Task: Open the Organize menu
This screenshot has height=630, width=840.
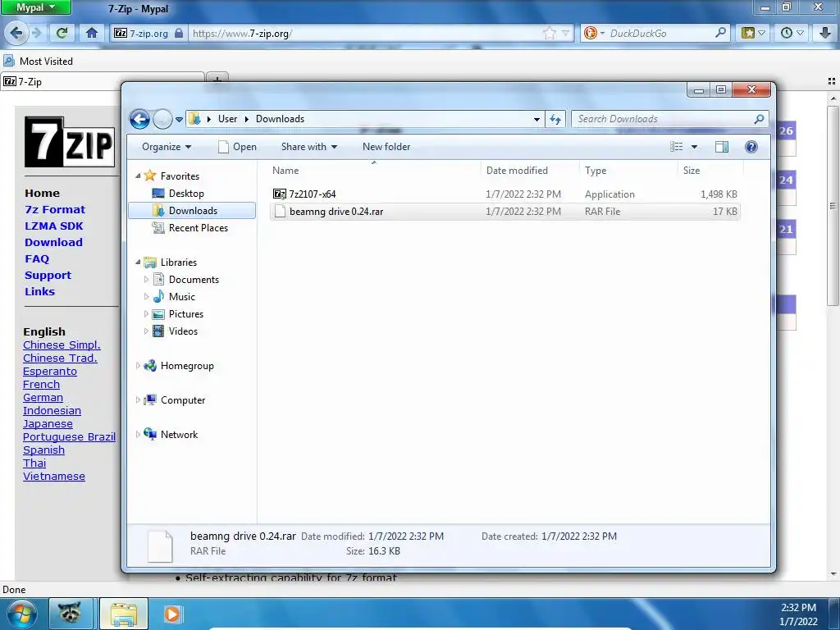Action: coord(167,147)
